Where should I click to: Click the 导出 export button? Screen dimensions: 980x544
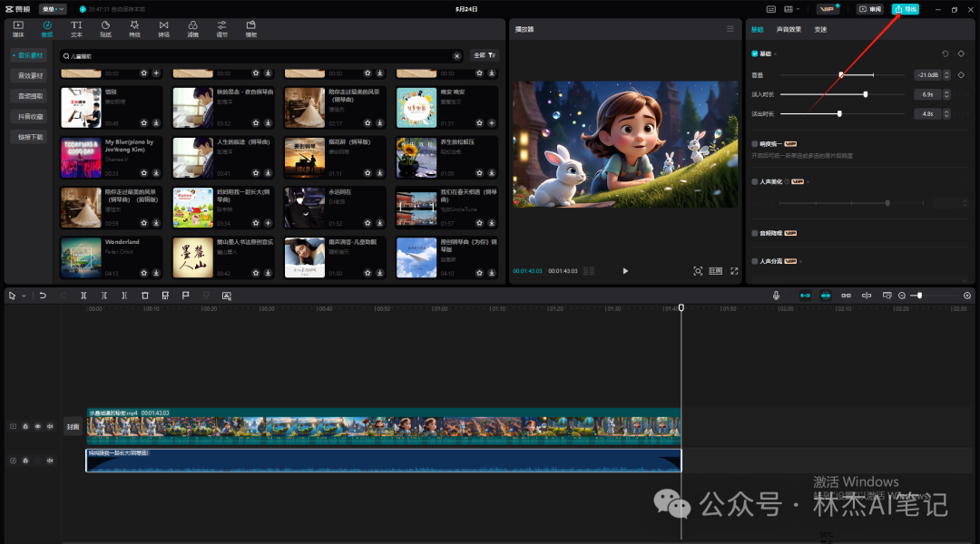pyautogui.click(x=905, y=9)
